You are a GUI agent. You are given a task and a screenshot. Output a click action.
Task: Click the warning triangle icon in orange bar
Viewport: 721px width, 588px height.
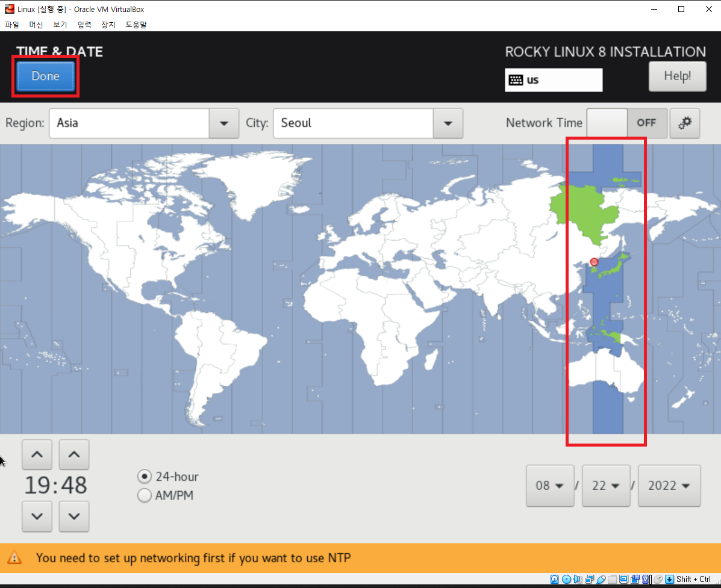pyautogui.click(x=14, y=558)
